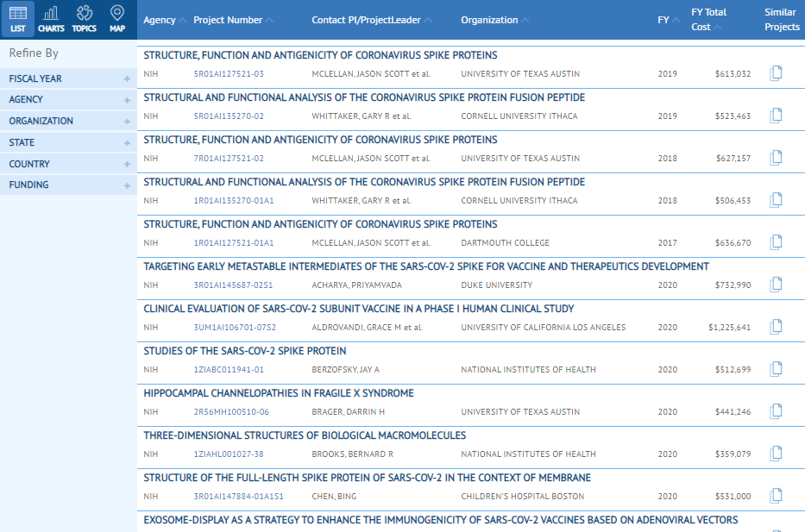The width and height of the screenshot is (805, 532).
Task: Show similar projects for 1ZIABC011941-01
Action: [x=777, y=369]
